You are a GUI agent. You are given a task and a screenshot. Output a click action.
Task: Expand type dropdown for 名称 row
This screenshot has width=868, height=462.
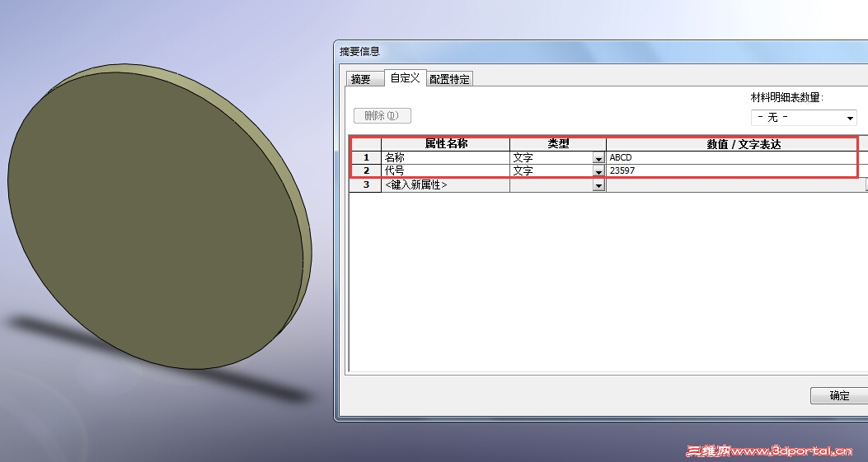[598, 158]
